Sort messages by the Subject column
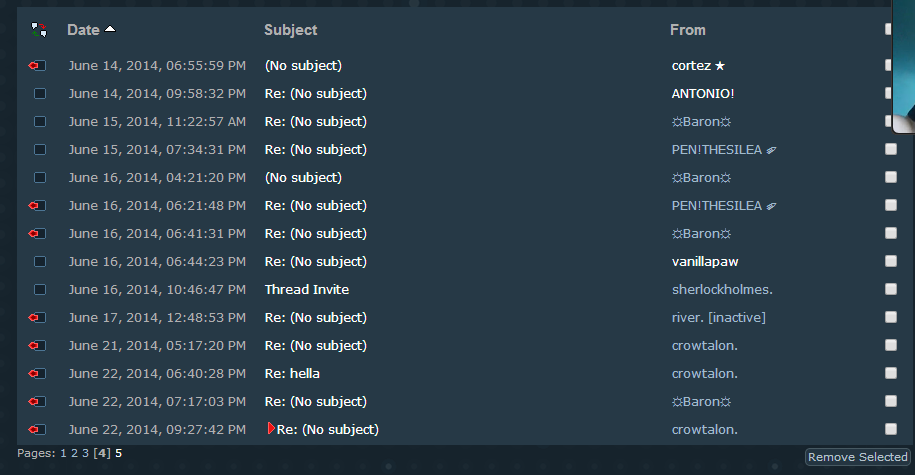 (291, 30)
